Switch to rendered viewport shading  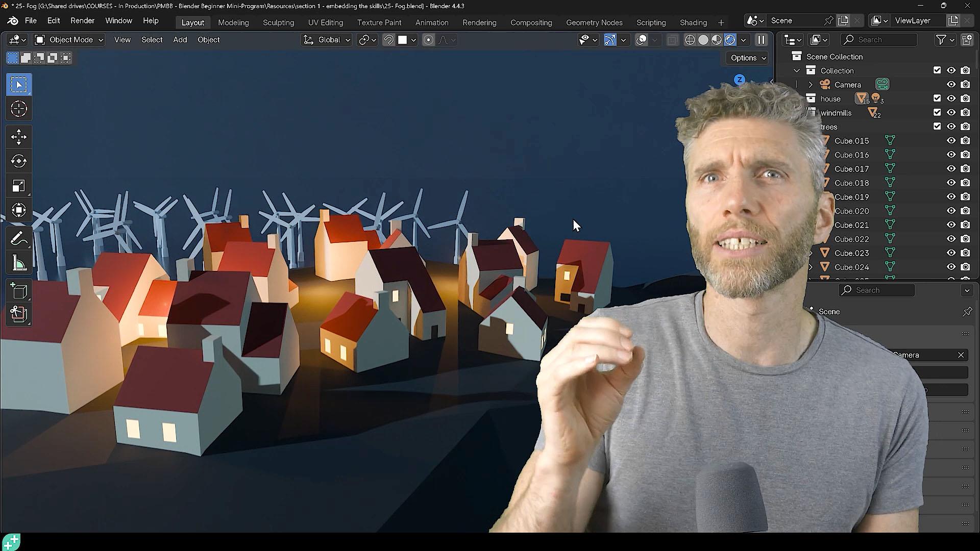pos(730,40)
